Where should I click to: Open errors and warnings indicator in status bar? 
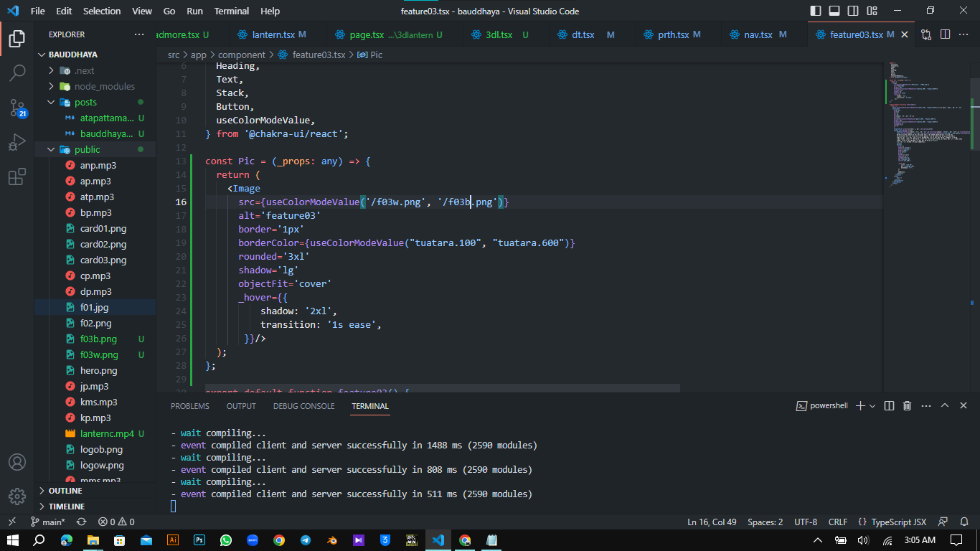click(x=116, y=522)
